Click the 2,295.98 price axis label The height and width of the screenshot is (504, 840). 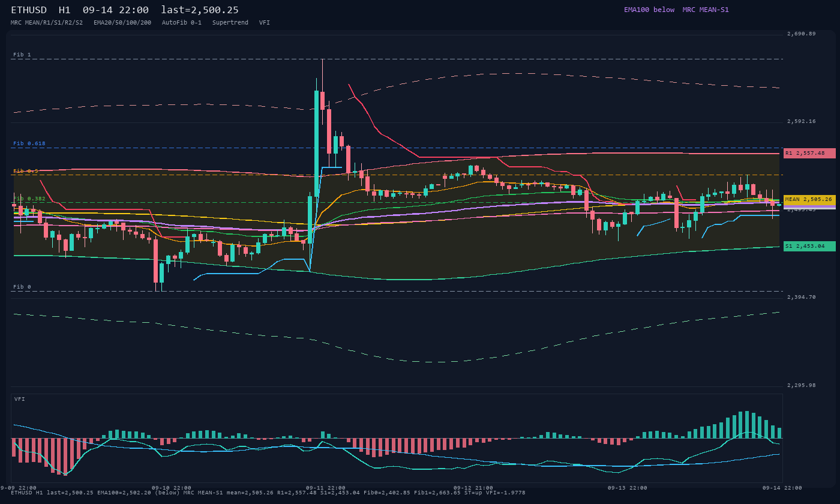[801, 385]
